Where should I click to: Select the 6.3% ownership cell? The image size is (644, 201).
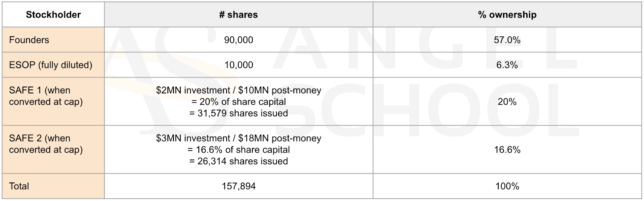click(x=507, y=65)
